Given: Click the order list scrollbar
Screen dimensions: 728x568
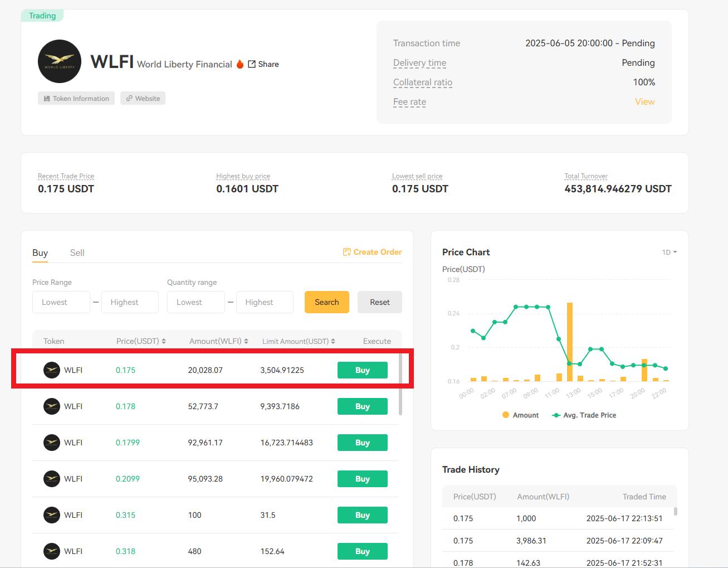Looking at the screenshot, I should click(x=400, y=385).
